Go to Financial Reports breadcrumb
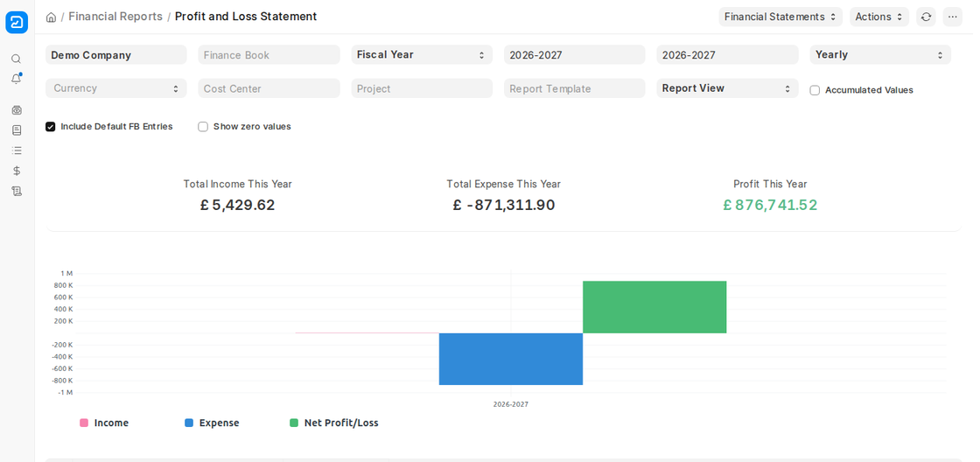Screen dimensions: 980x462 coord(115,17)
